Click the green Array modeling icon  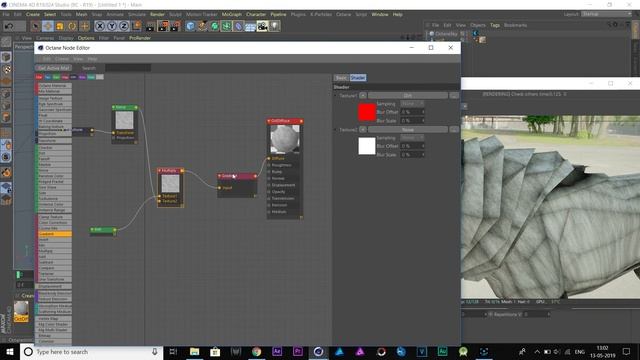tap(226, 27)
